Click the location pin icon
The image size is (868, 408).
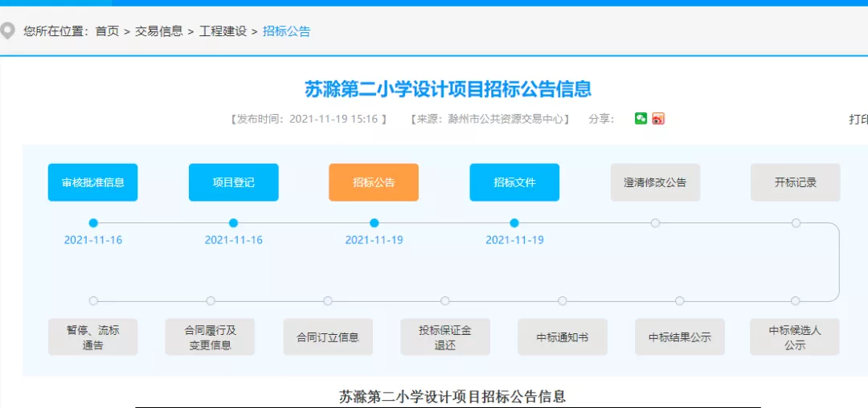pyautogui.click(x=8, y=31)
